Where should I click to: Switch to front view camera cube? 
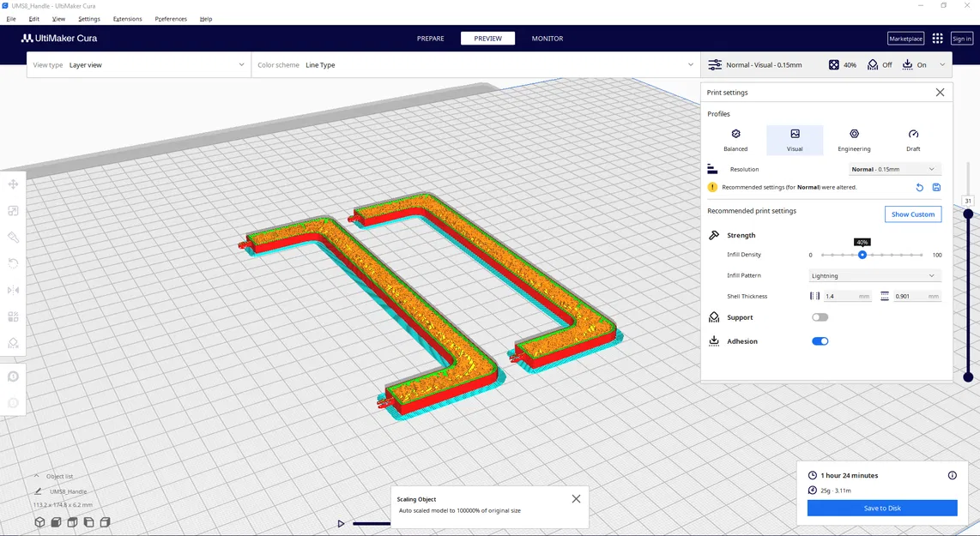click(x=56, y=522)
